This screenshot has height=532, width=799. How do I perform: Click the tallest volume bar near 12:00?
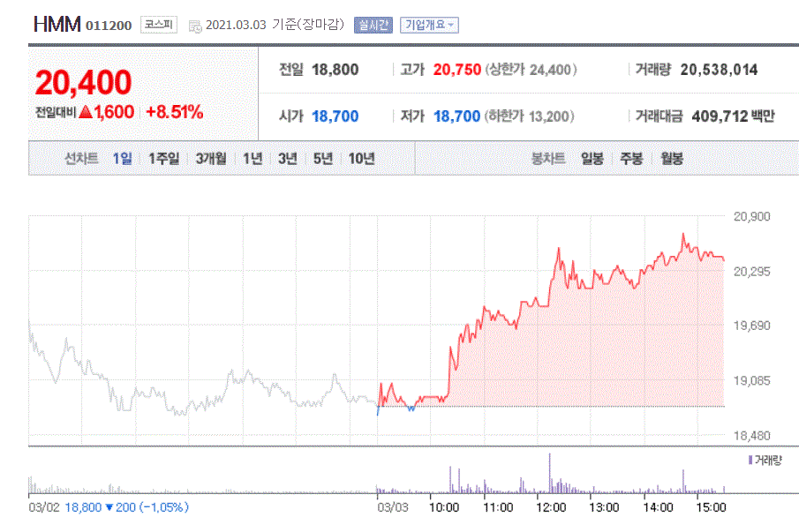549,473
